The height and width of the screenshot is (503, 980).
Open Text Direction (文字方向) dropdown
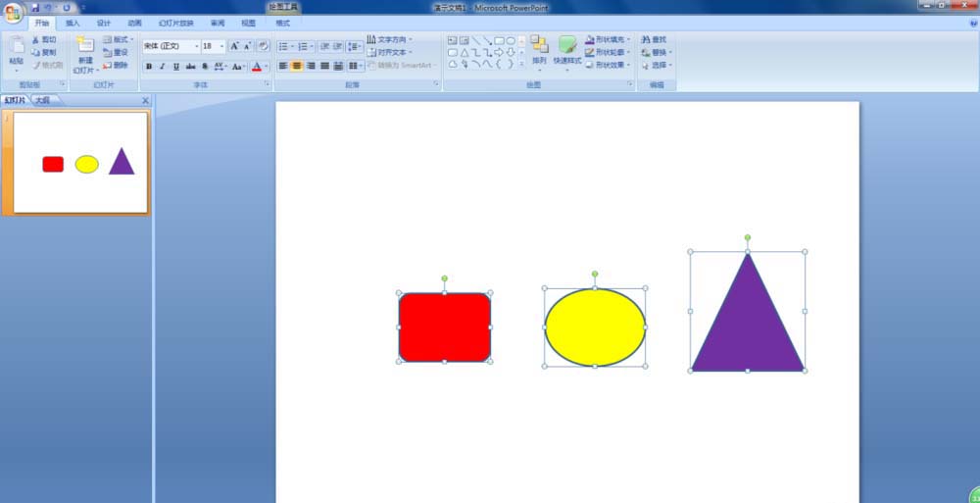pyautogui.click(x=389, y=40)
